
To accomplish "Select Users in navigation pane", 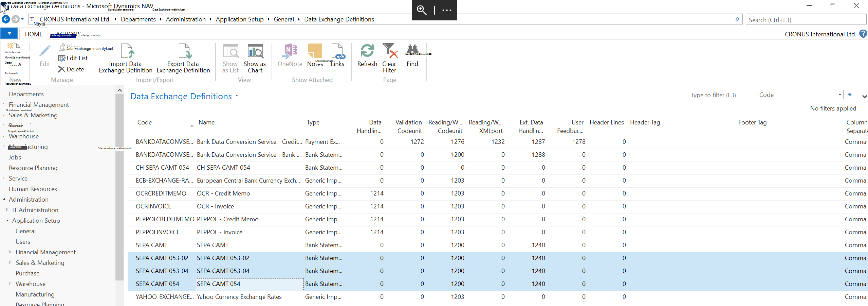I will pos(23,242).
